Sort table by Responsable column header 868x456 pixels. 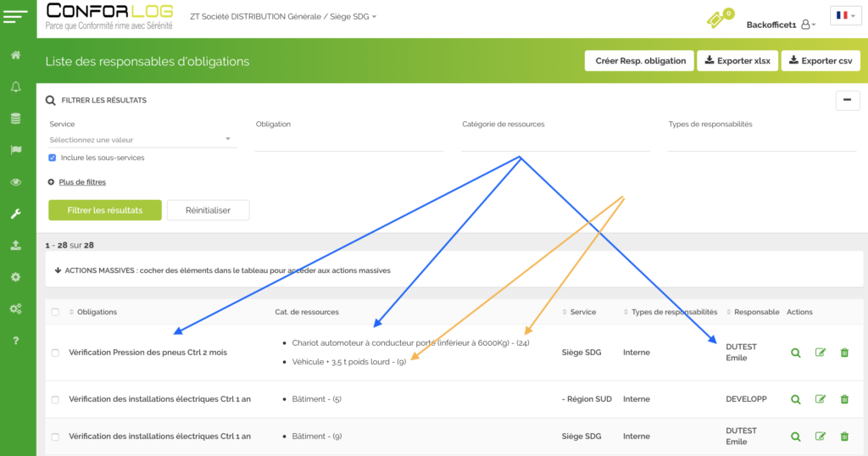point(756,312)
